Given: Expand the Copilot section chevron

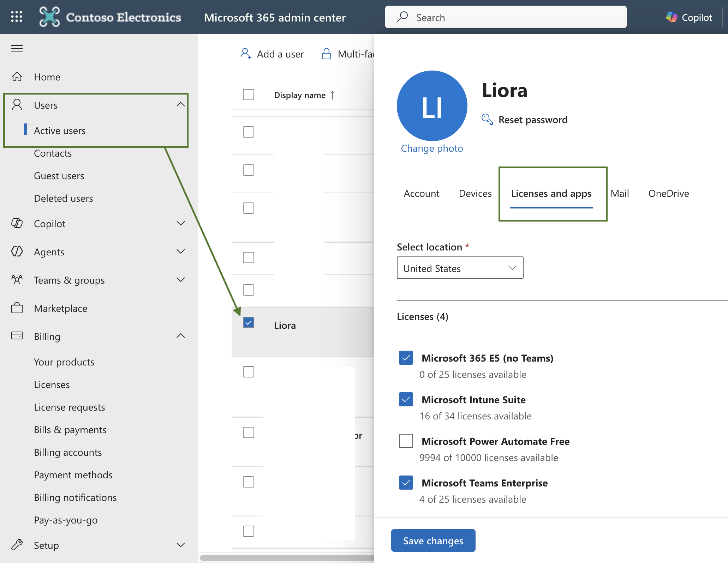Looking at the screenshot, I should coord(181,223).
